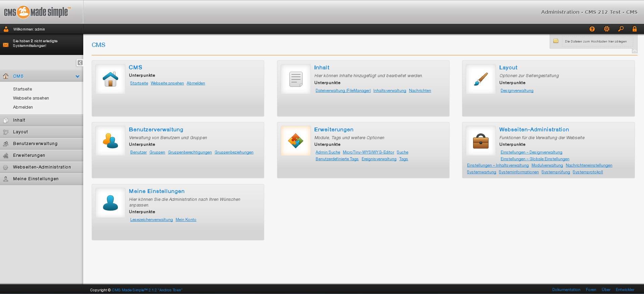Collapse the CMS menu chevron in sidebar
644x294 pixels.
[78, 76]
